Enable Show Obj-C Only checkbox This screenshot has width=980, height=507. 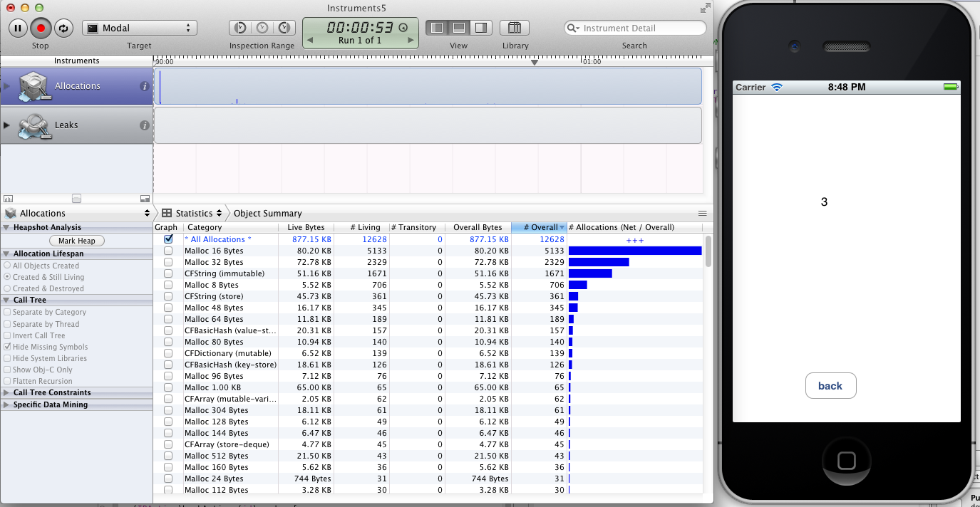click(7, 370)
